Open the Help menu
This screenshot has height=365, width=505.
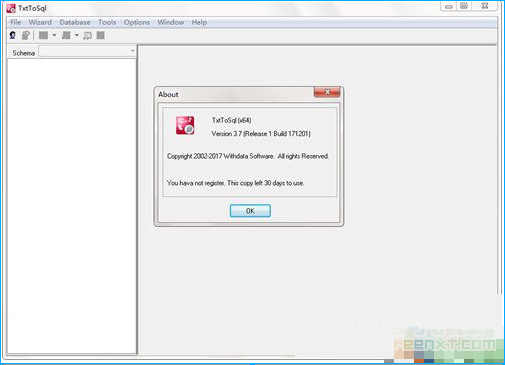199,22
